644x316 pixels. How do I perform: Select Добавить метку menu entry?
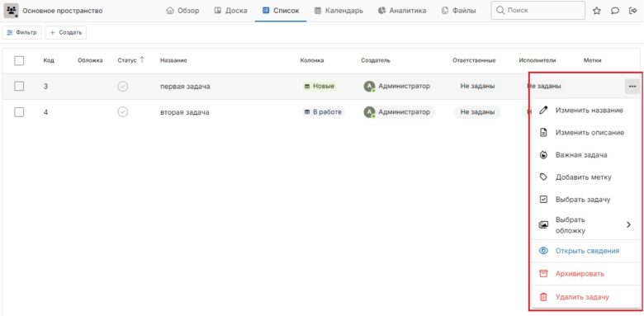pyautogui.click(x=585, y=177)
